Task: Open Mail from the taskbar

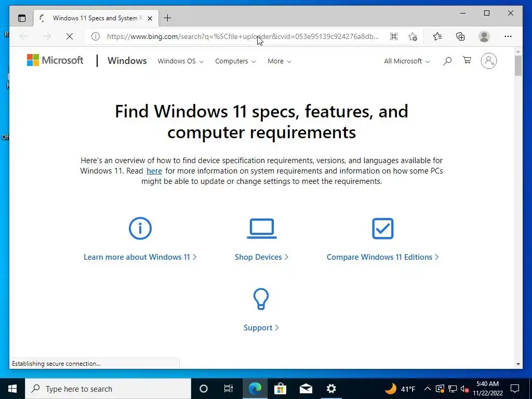Action: point(305,389)
